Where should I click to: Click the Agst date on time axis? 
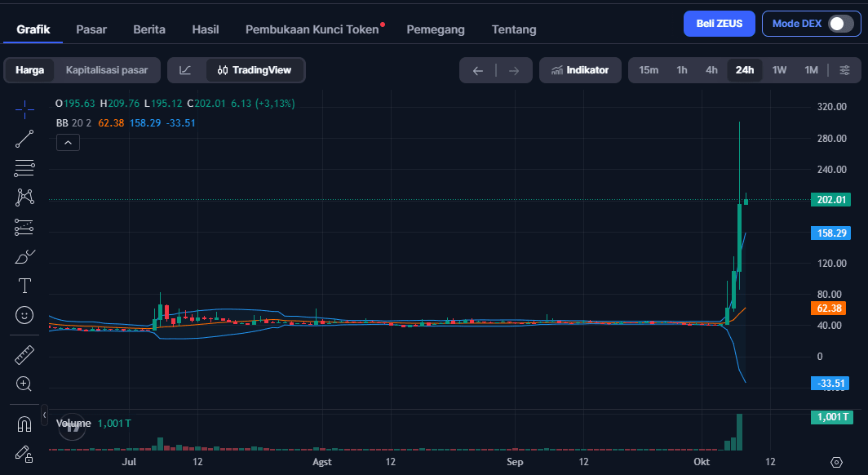pos(322,462)
